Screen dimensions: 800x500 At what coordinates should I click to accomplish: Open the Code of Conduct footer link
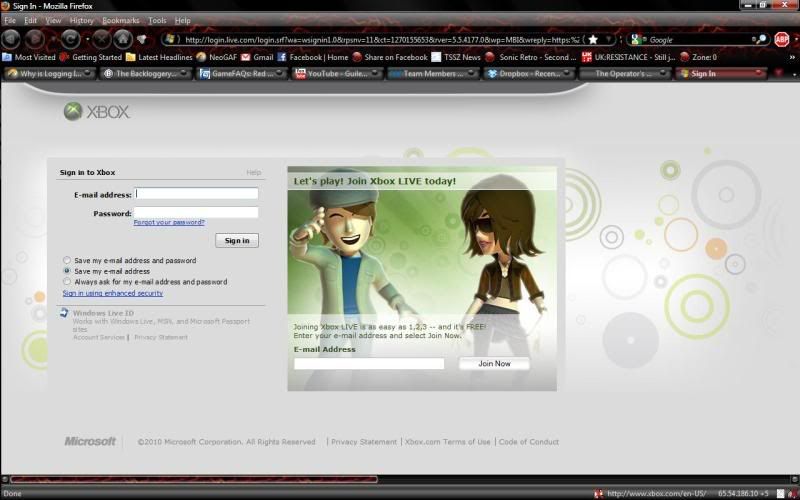(x=529, y=442)
